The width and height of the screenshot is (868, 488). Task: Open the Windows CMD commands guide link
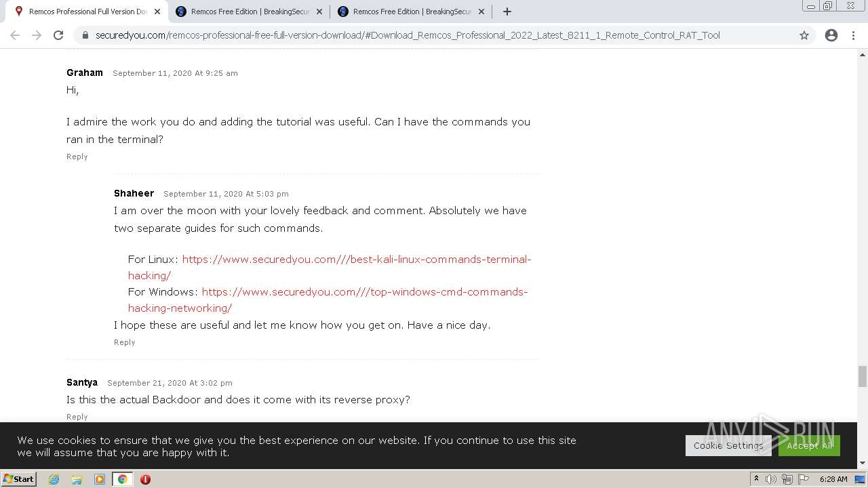pyautogui.click(x=328, y=300)
